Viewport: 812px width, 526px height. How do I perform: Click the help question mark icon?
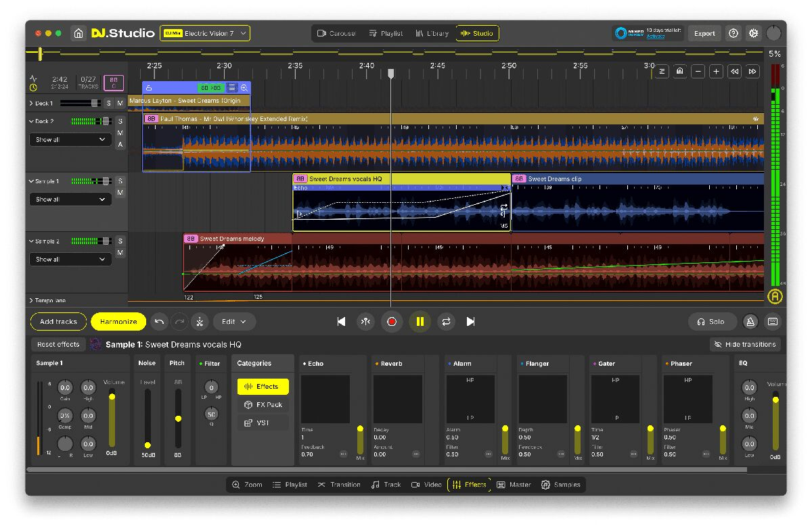click(733, 33)
